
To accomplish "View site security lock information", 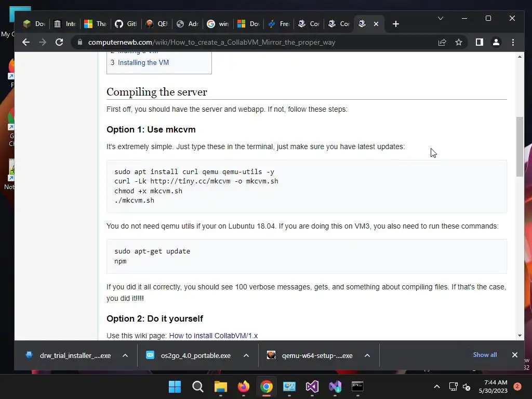I will click(80, 42).
